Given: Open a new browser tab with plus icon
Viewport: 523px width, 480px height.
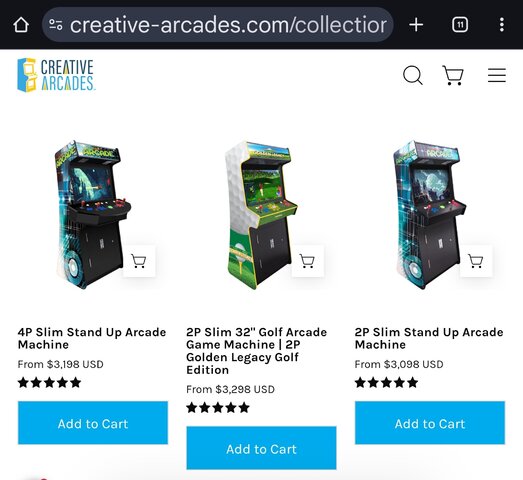Looking at the screenshot, I should tap(416, 25).
